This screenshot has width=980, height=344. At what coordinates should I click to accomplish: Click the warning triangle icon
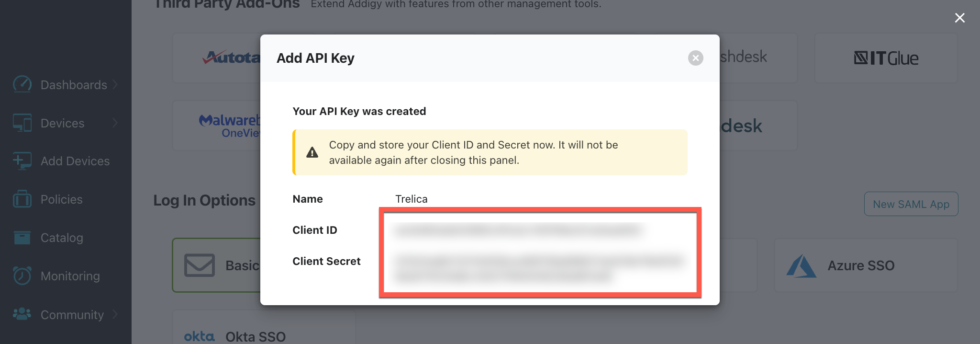(312, 152)
